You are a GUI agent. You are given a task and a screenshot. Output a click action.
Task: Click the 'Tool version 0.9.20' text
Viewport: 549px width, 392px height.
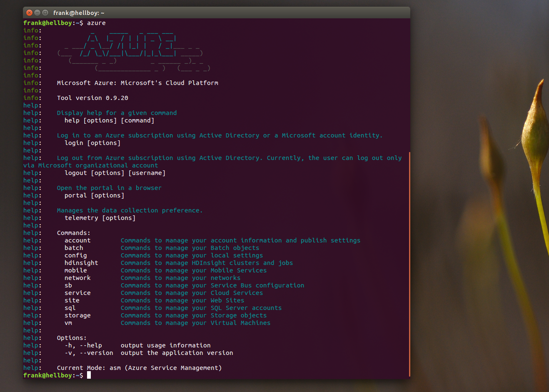tap(92, 98)
